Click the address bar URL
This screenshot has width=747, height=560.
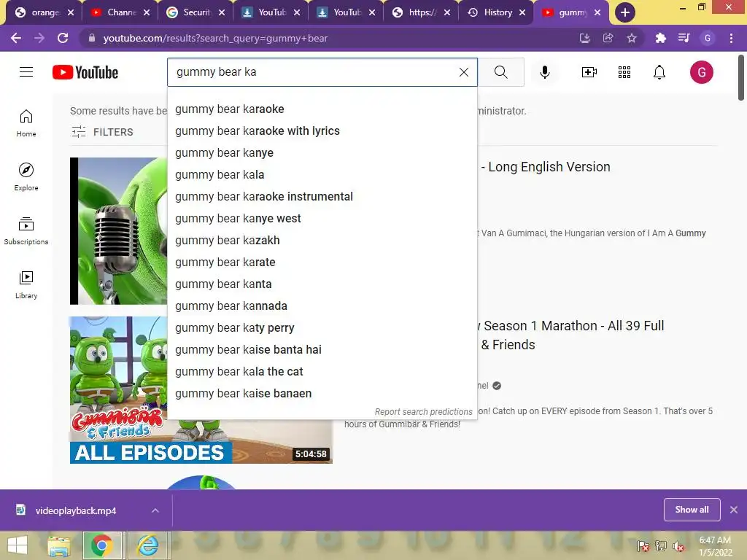click(215, 38)
